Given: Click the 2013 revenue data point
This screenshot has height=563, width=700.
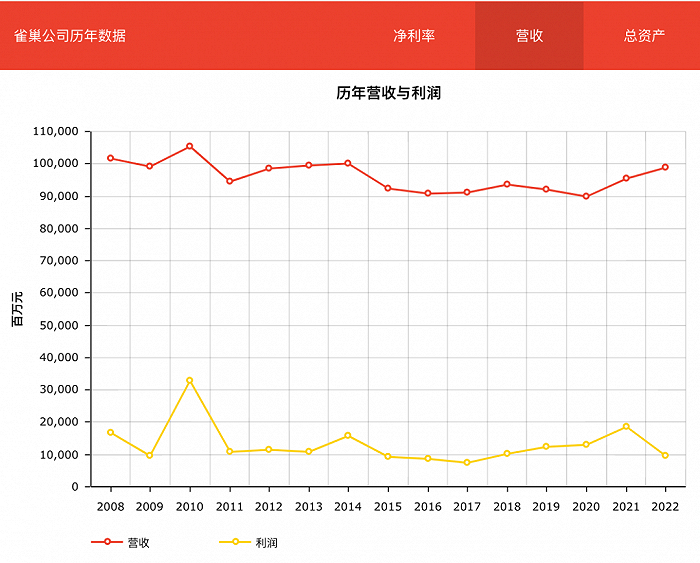Looking at the screenshot, I should 308,165.
